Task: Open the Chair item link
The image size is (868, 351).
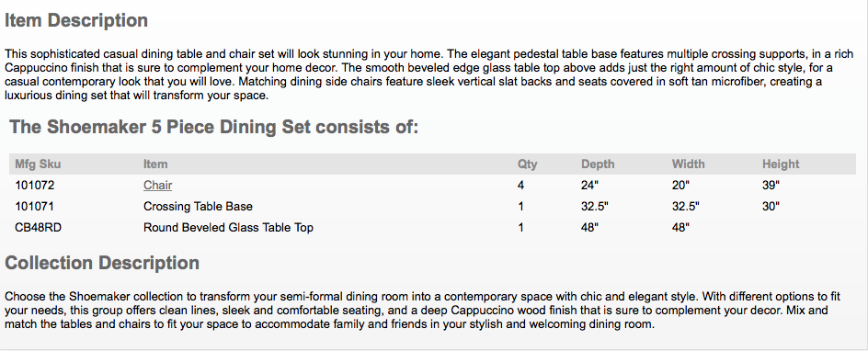Action: (157, 186)
